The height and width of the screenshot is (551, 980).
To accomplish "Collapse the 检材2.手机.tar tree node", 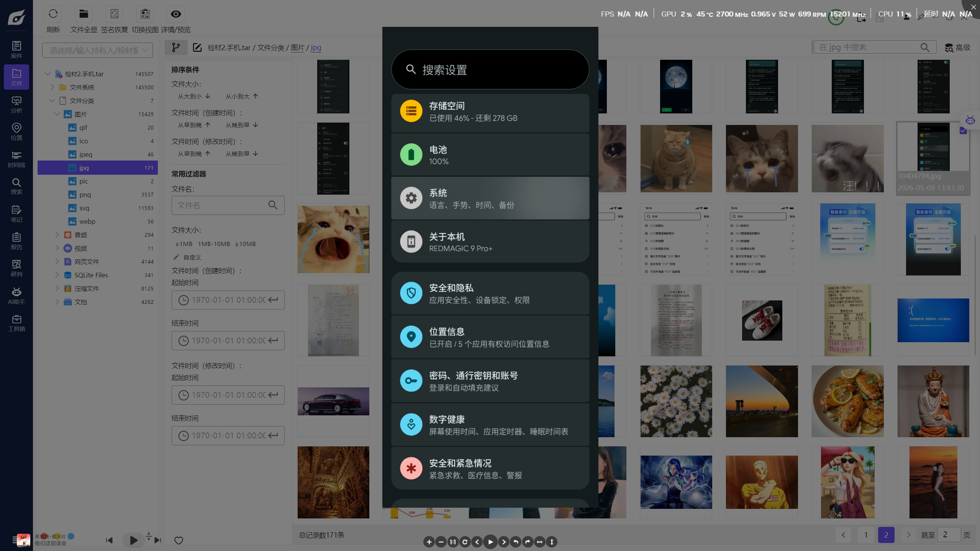I will coord(48,74).
